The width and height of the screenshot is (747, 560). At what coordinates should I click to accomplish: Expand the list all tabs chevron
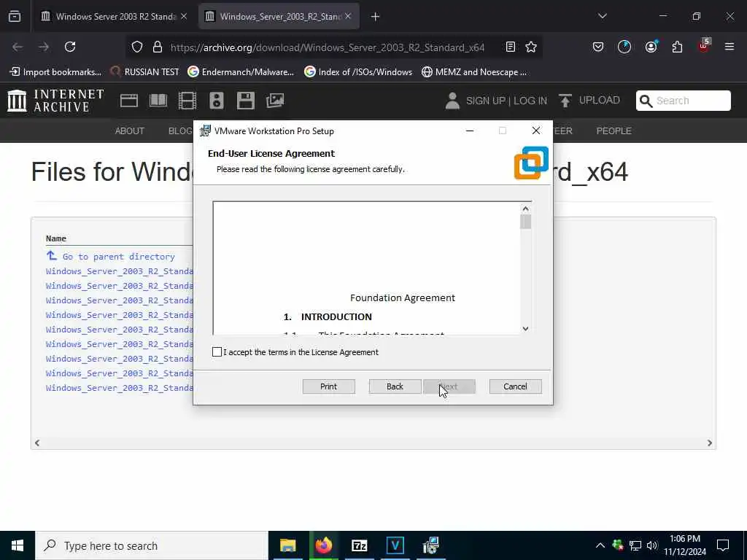click(x=602, y=16)
